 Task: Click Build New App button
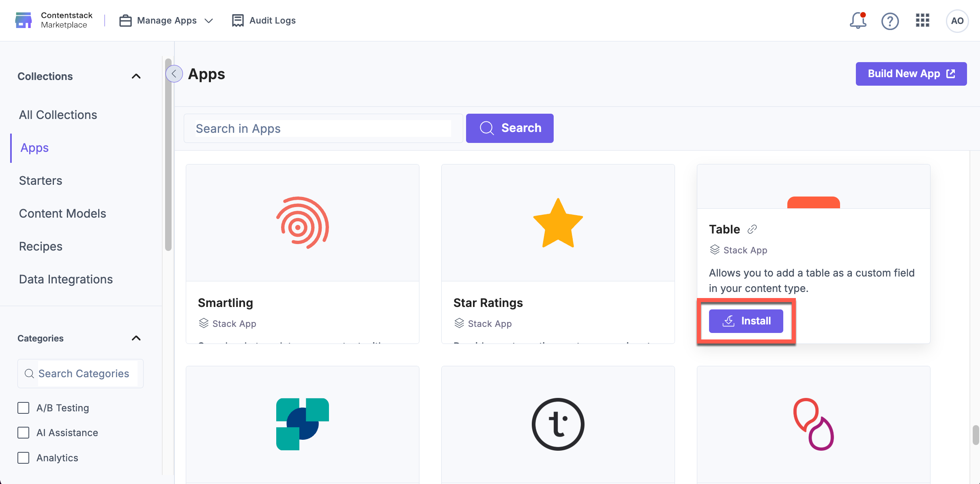(x=911, y=74)
